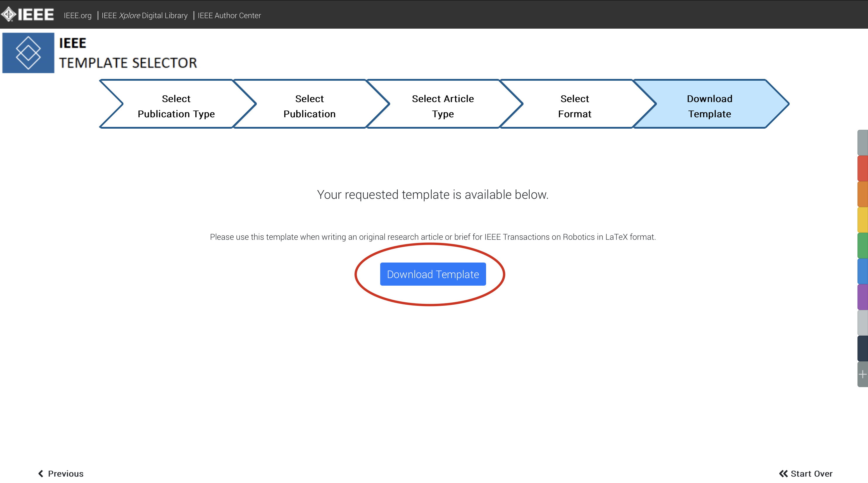Open the IEEE.org link
This screenshot has width=868, height=483.
pos(77,15)
